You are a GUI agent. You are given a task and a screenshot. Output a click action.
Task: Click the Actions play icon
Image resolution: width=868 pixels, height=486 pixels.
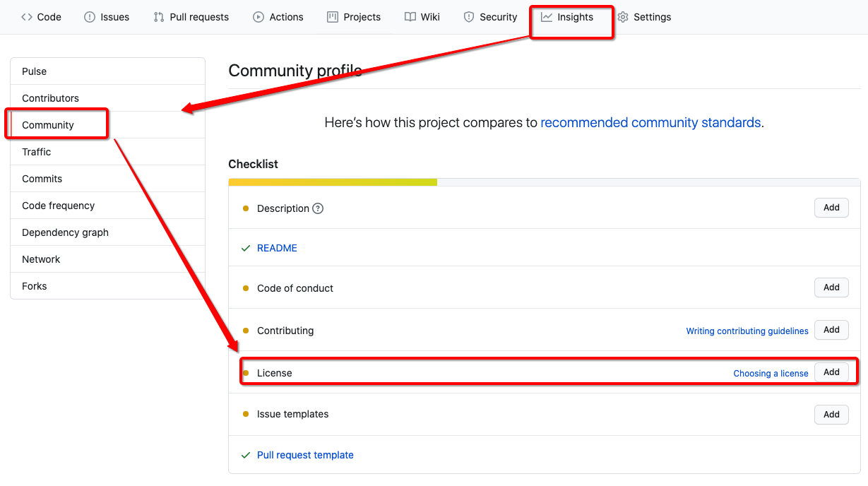[x=258, y=17]
